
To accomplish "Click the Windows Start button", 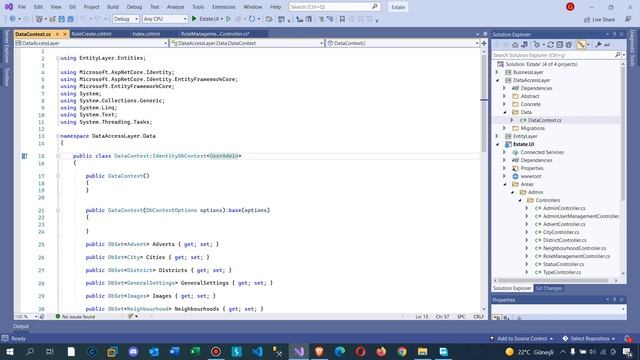I will point(9,351).
